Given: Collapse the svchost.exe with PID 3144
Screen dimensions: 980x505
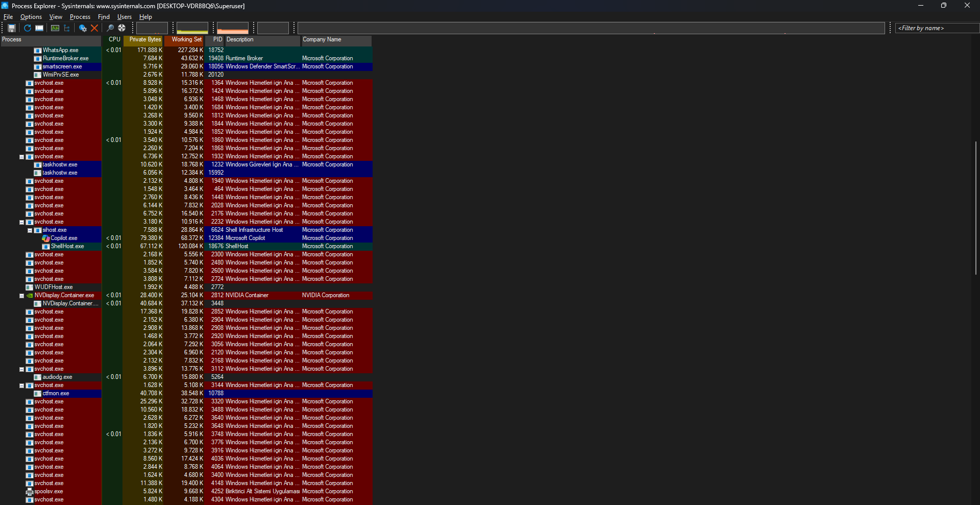Looking at the screenshot, I should click(22, 386).
